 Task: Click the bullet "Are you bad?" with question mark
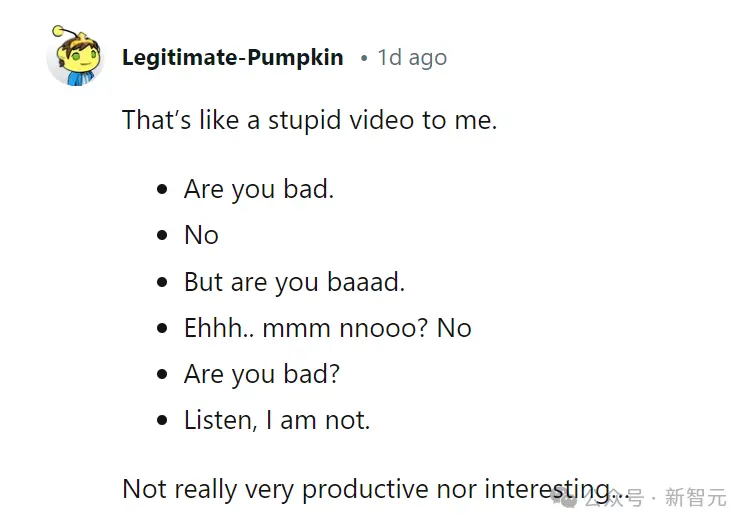262,374
